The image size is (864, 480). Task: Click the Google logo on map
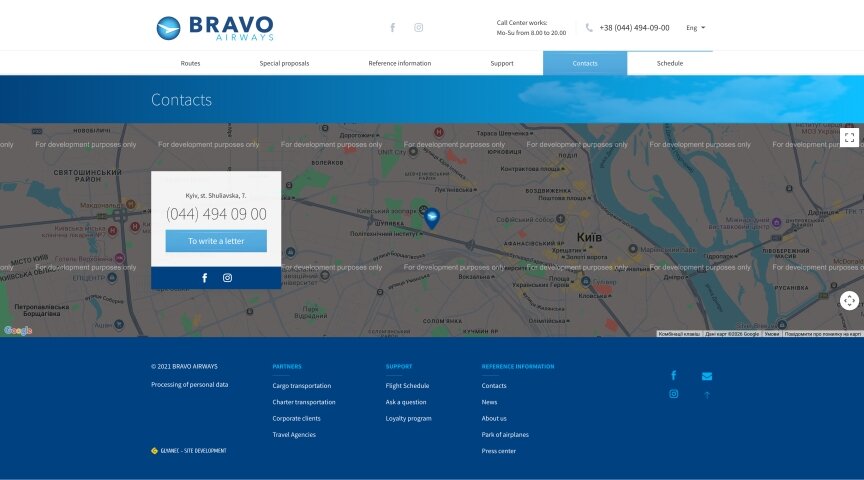pos(18,330)
